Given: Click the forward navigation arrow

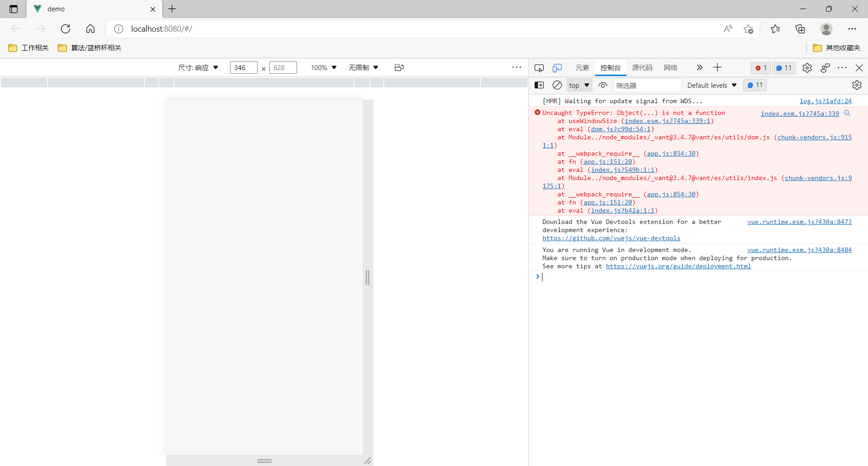Looking at the screenshot, I should click(x=41, y=29).
